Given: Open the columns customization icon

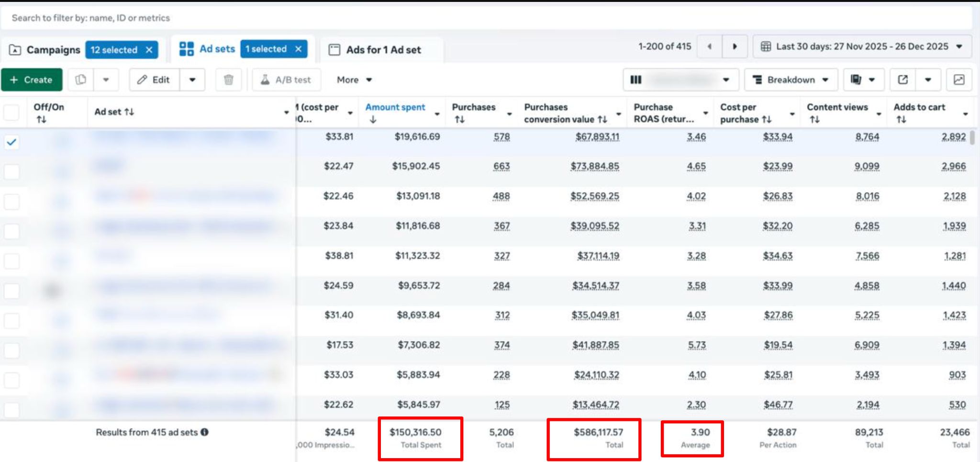Looking at the screenshot, I should point(635,79).
